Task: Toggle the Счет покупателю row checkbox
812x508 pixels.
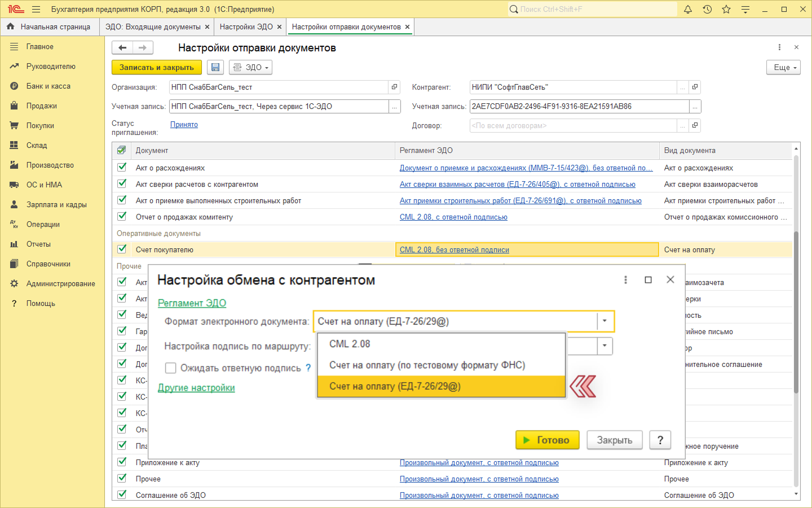Action: pyautogui.click(x=122, y=249)
